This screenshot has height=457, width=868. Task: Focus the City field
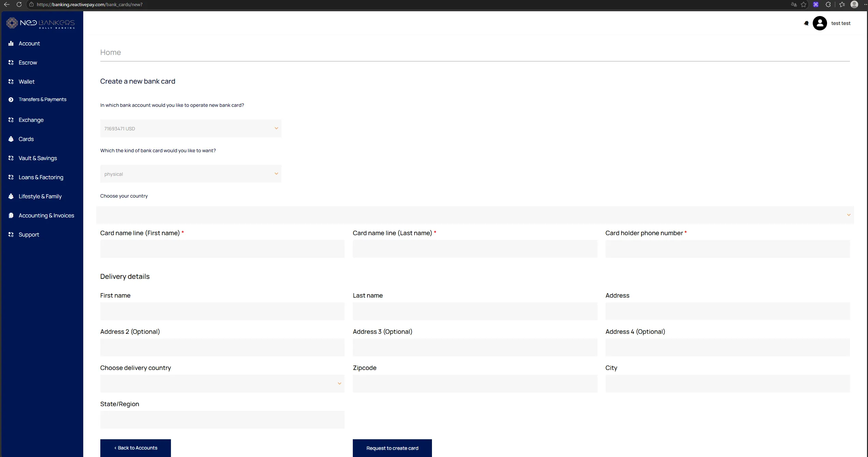(x=728, y=384)
